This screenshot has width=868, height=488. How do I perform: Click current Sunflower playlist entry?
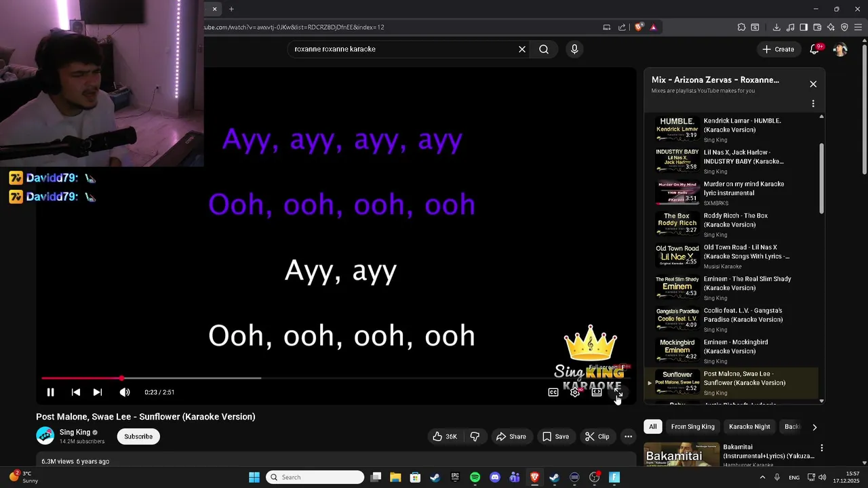[x=732, y=383]
